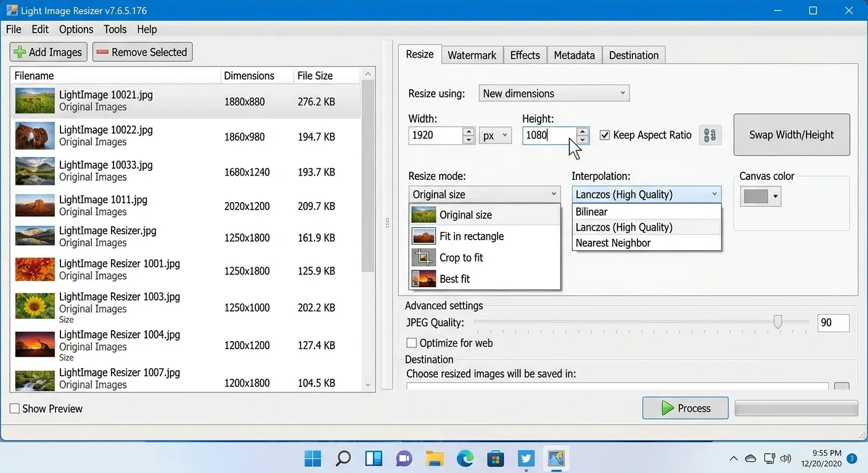Open the Edit menu

click(x=40, y=30)
